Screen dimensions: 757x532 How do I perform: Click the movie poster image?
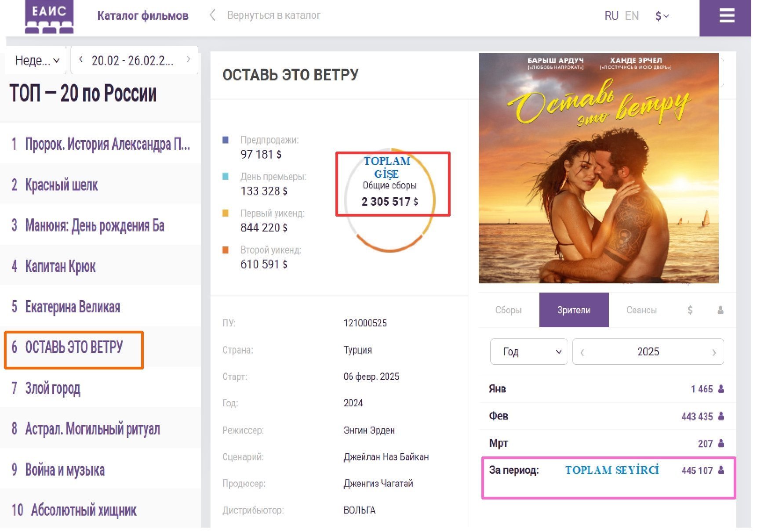598,168
